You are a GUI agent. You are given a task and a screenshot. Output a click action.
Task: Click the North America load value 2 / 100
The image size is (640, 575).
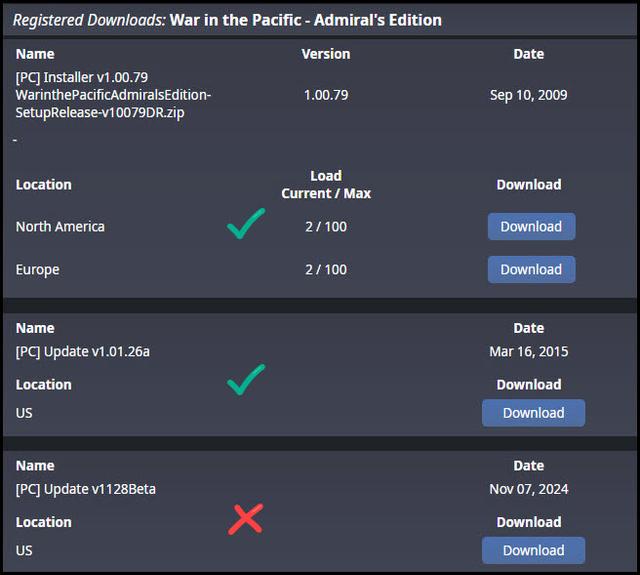(x=326, y=226)
